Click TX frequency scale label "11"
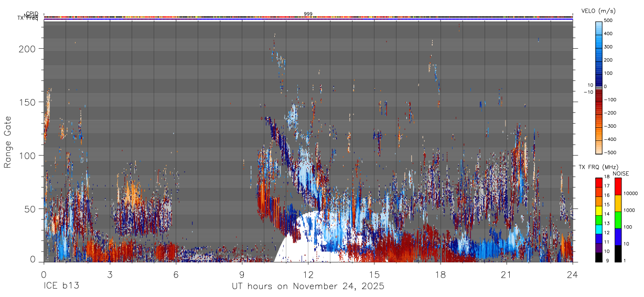The image size is (644, 297). pos(607,242)
